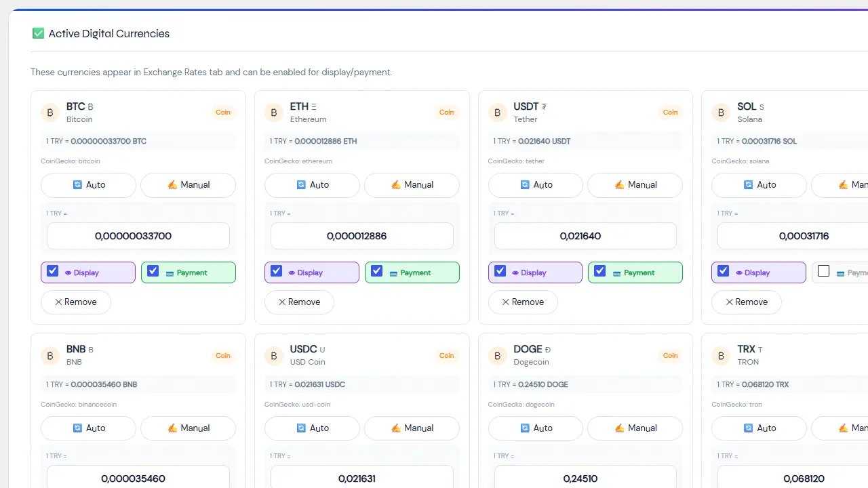868x488 pixels.
Task: Set USD Coin rate to Auto
Action: tap(313, 428)
